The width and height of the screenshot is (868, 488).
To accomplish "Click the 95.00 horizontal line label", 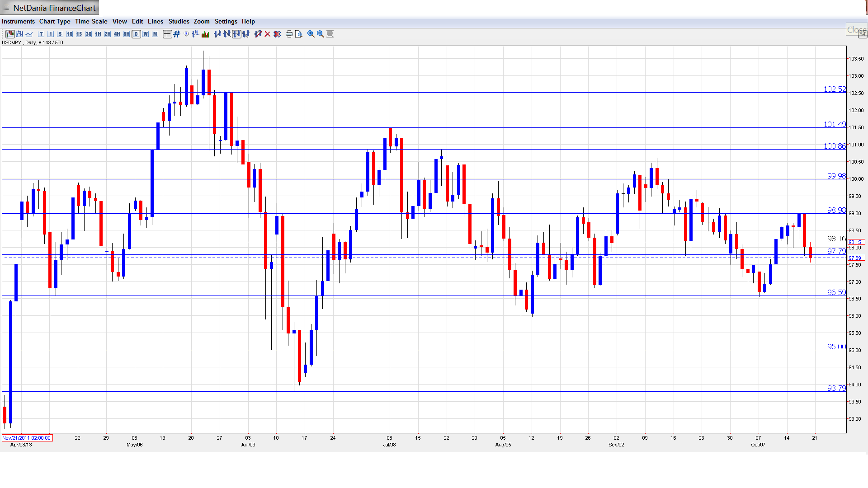I will 836,347.
